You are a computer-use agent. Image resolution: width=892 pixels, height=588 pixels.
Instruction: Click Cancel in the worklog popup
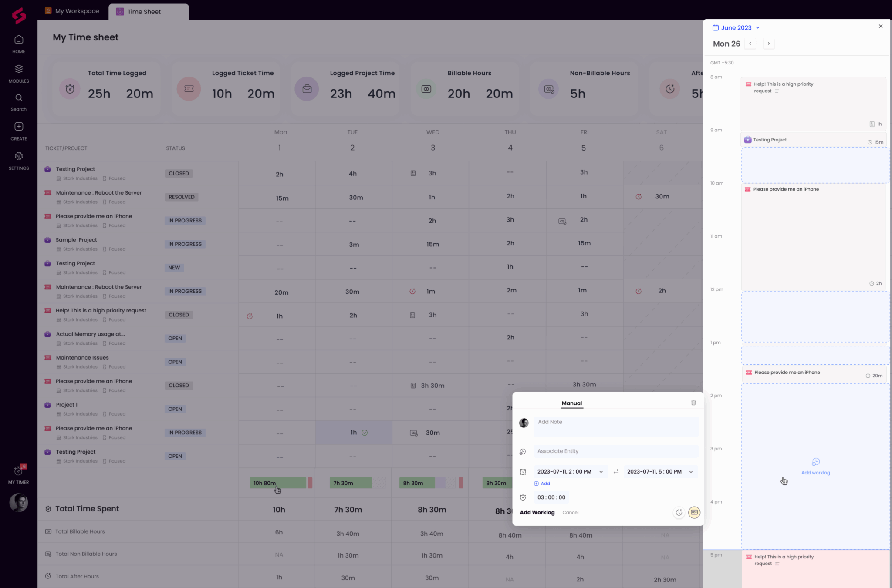click(570, 512)
